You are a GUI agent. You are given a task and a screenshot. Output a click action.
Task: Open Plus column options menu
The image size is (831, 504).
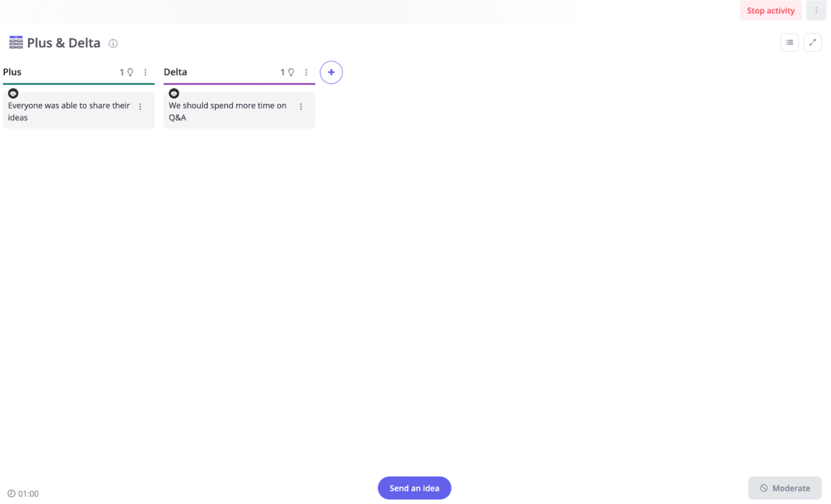coord(145,72)
